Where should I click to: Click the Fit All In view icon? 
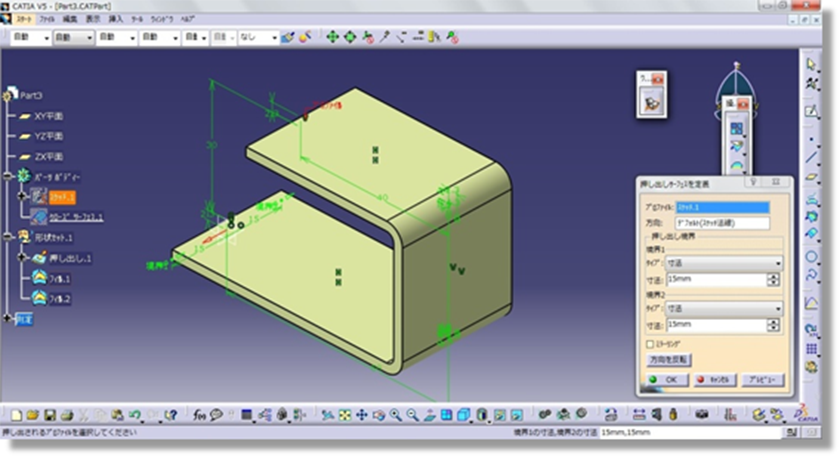343,414
